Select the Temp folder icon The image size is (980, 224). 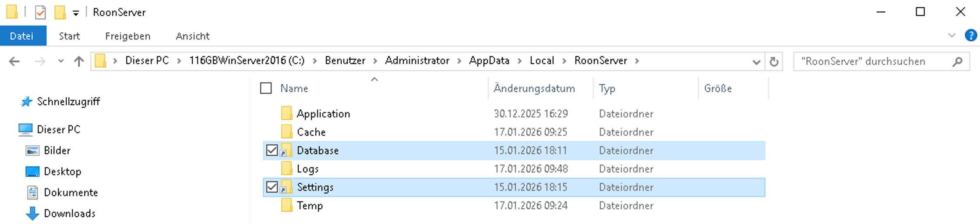[287, 205]
